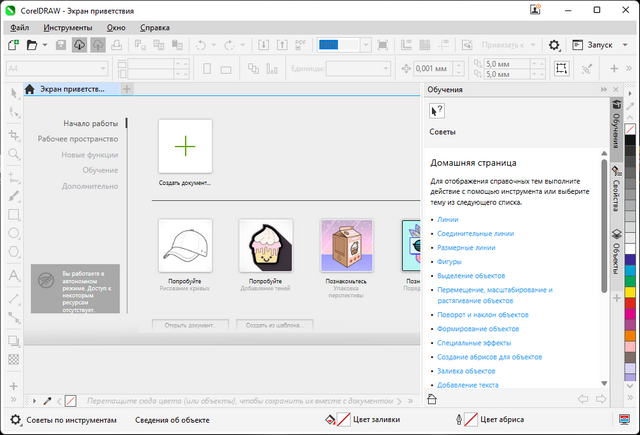
Task: Select Рабочее пространство in welcome sidebar
Action: tap(78, 139)
